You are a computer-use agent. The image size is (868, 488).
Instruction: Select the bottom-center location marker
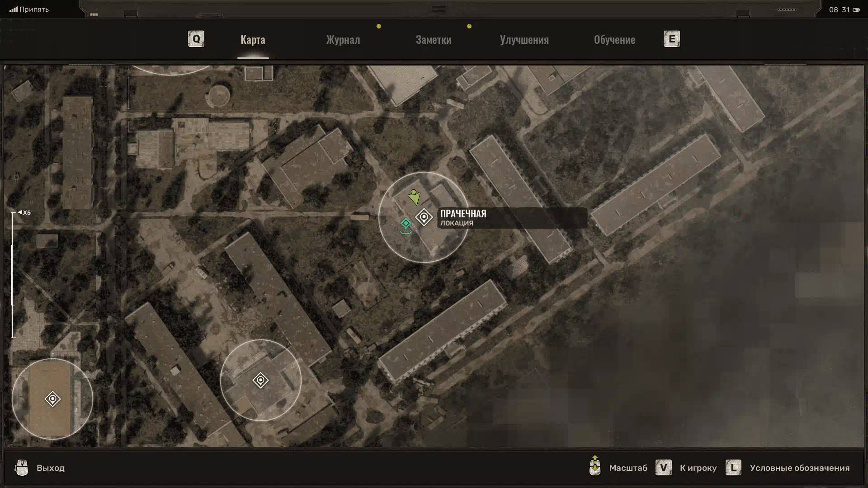click(x=260, y=380)
